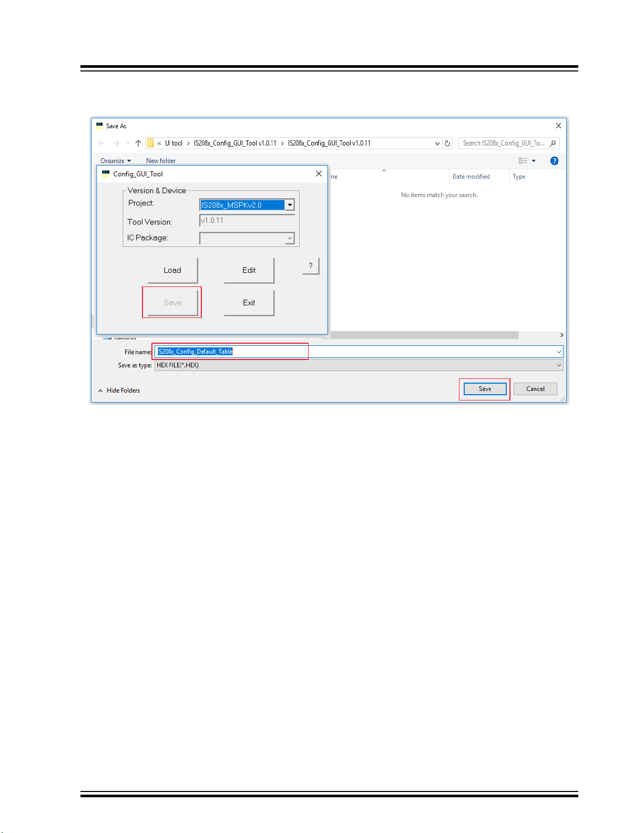Click Save in the Save As dialog
The image size is (644, 833).
point(485,389)
